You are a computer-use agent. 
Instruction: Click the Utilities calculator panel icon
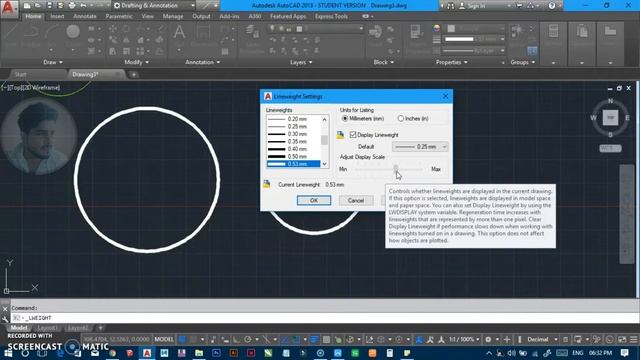(553, 32)
